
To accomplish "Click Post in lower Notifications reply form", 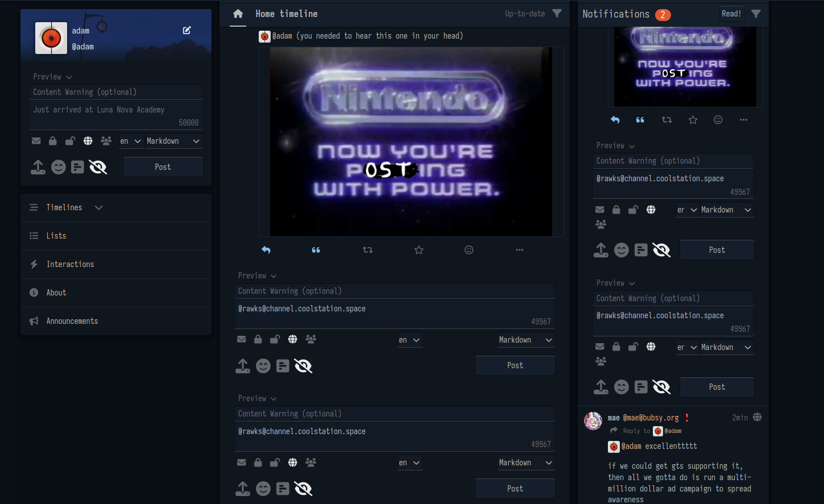I will tap(717, 387).
